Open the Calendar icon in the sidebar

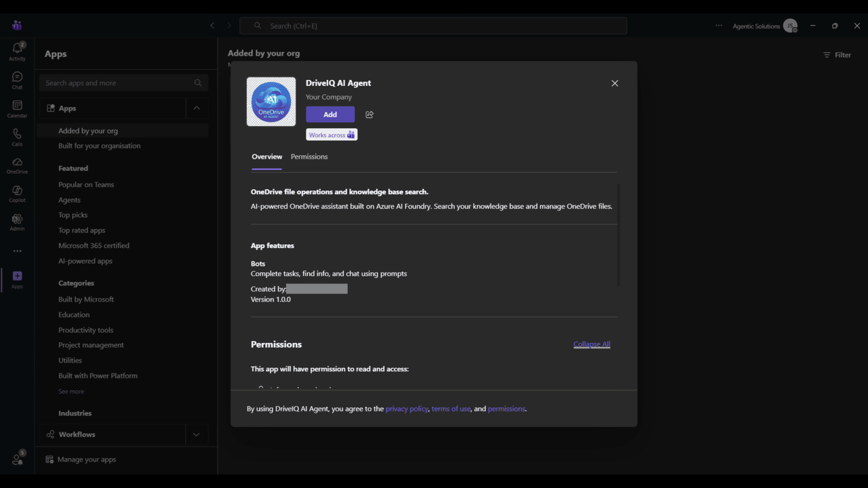(17, 108)
